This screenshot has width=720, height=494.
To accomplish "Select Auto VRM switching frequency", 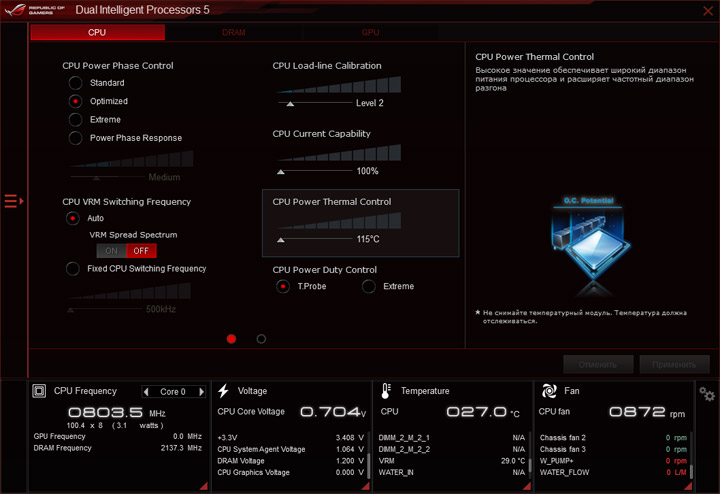I will coord(73,218).
